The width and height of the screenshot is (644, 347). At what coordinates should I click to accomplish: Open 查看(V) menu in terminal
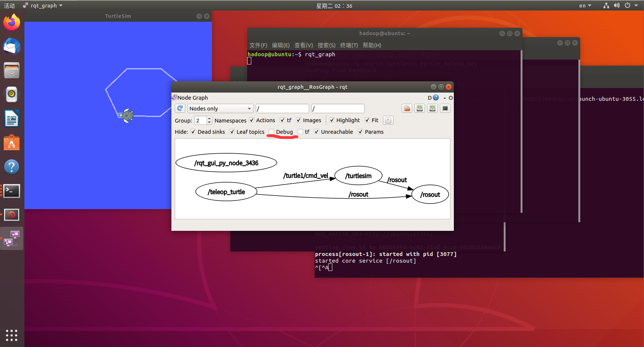pos(304,45)
